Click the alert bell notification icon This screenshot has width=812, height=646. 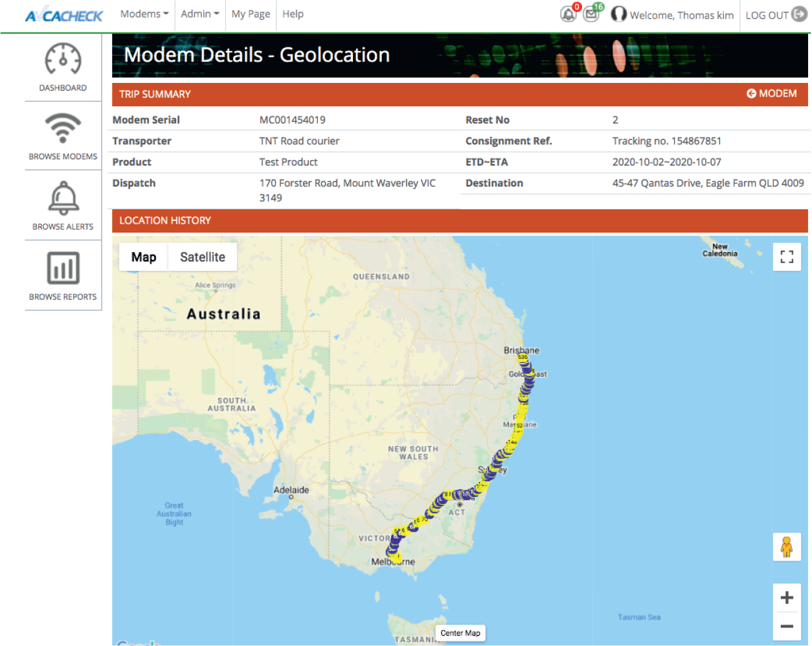pos(569,14)
